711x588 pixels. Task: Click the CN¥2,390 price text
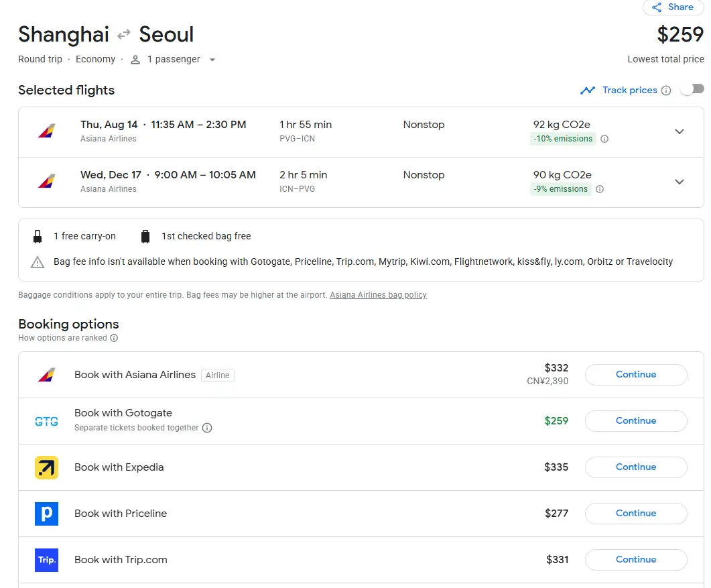[x=547, y=381]
